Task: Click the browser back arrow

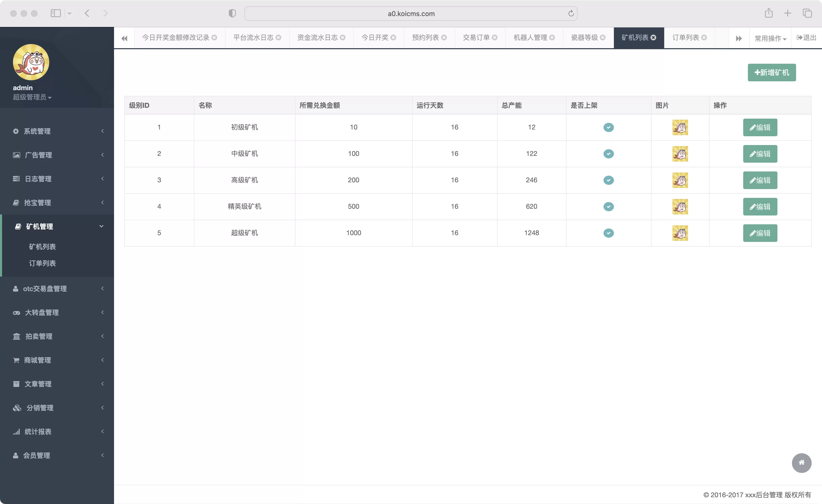Action: coord(87,13)
